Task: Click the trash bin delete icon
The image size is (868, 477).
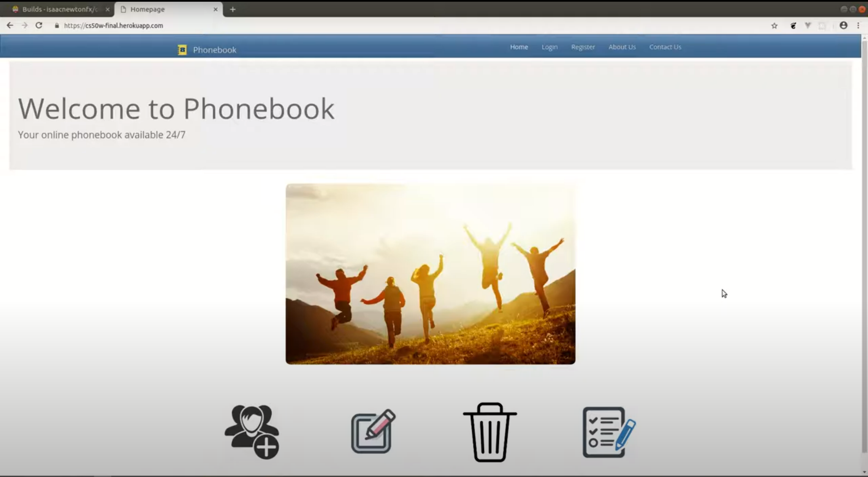Action: [x=490, y=432]
